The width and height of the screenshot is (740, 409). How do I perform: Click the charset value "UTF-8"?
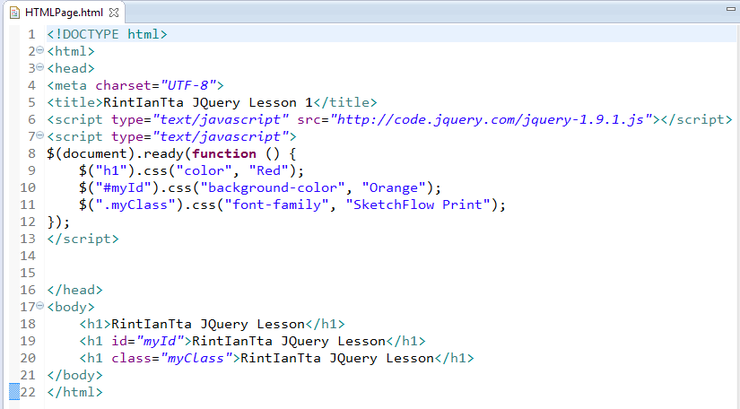(188, 86)
